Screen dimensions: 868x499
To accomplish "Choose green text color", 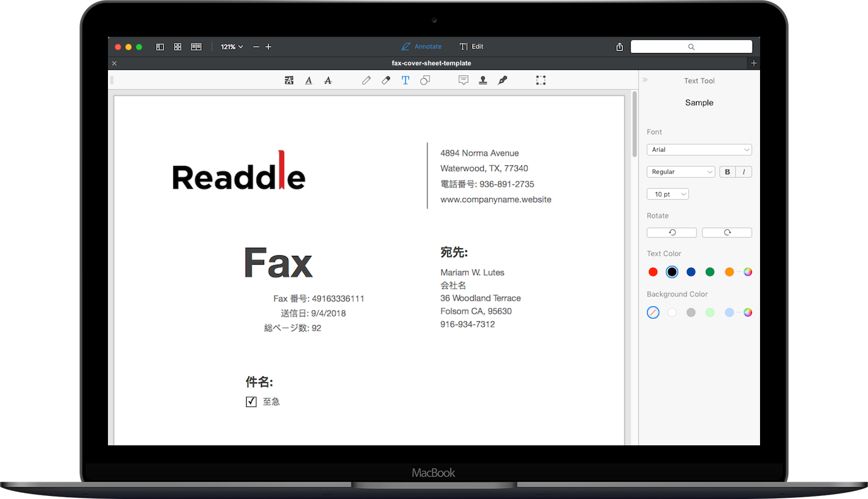I will tap(710, 272).
